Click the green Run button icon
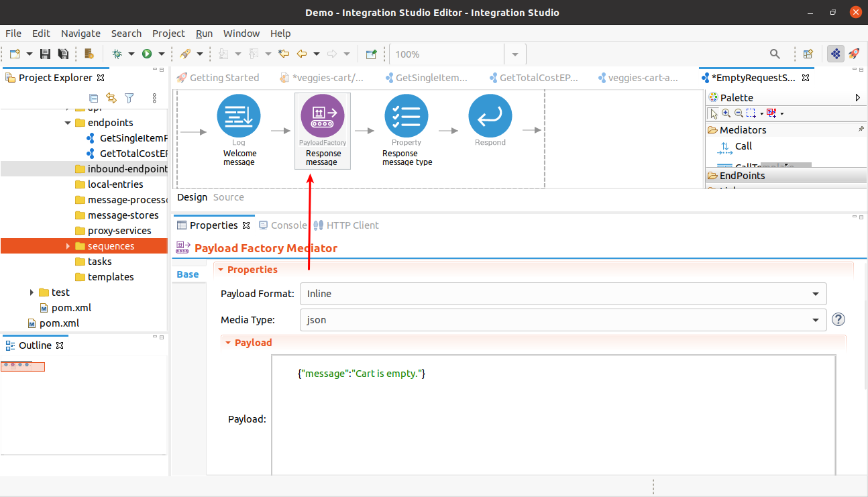Image resolution: width=868 pixels, height=497 pixels. (146, 54)
